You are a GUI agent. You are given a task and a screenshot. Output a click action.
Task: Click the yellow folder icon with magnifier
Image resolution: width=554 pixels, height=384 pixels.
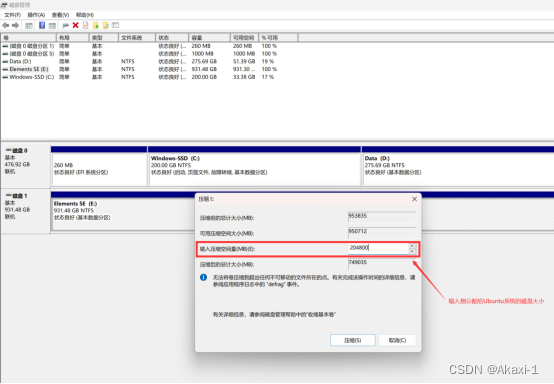(105, 25)
